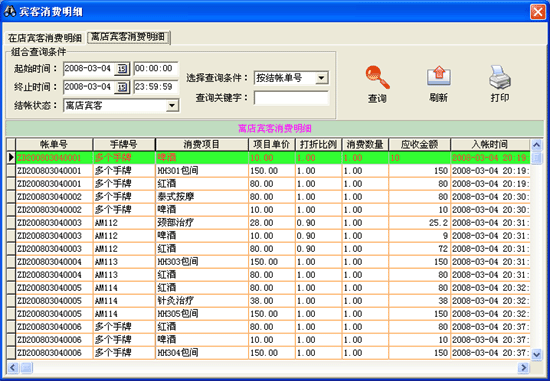Switch to the 在店宾客消费明细 tab
The width and height of the screenshot is (550, 381).
click(x=45, y=38)
